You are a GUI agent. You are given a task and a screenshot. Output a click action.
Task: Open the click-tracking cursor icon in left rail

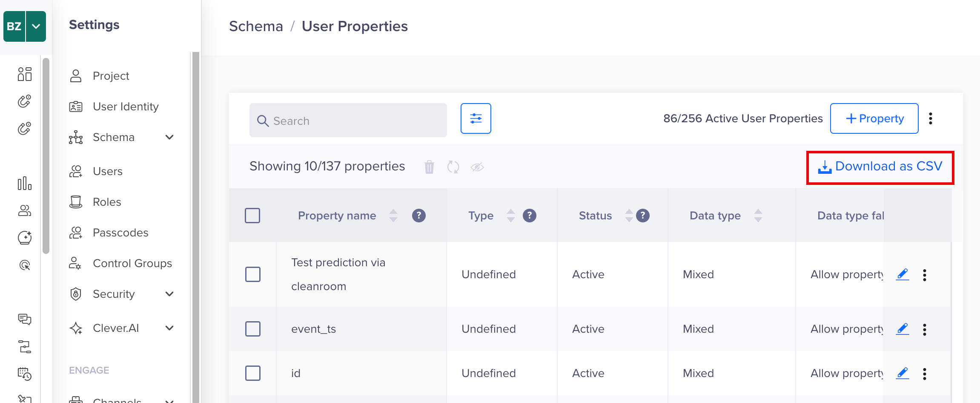point(25,265)
